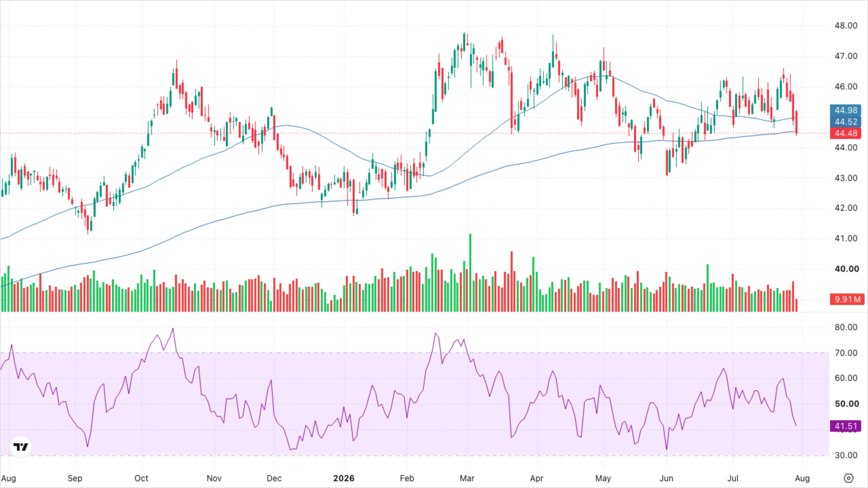Viewport: 868px width, 488px height.
Task: Click the Dec label on the time axis
Action: tap(274, 478)
